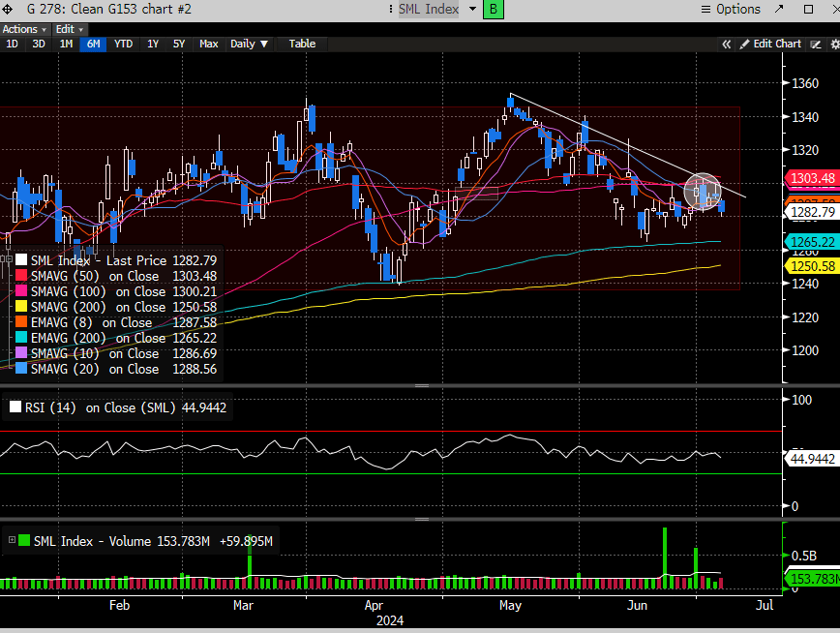Click the 1282.79 last price tag
The height and width of the screenshot is (633, 840).
[x=813, y=212]
